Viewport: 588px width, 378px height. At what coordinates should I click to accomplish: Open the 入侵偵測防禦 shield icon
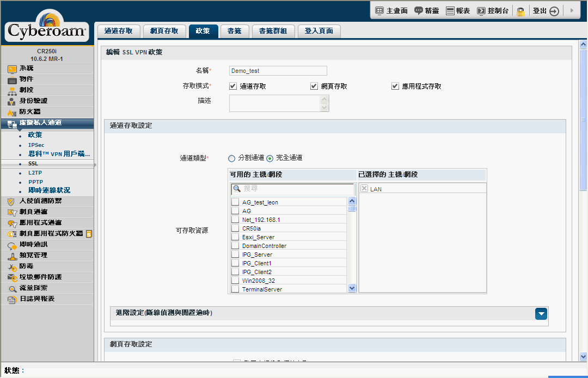11,202
